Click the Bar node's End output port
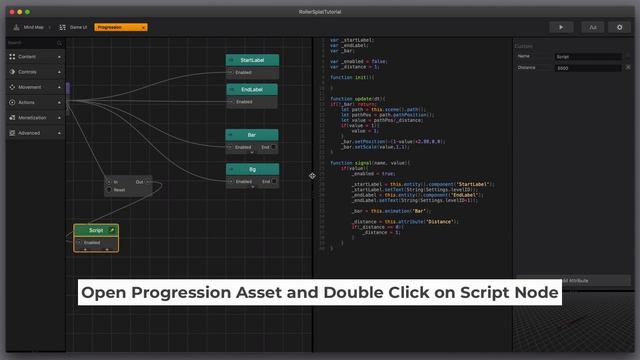 [274, 147]
